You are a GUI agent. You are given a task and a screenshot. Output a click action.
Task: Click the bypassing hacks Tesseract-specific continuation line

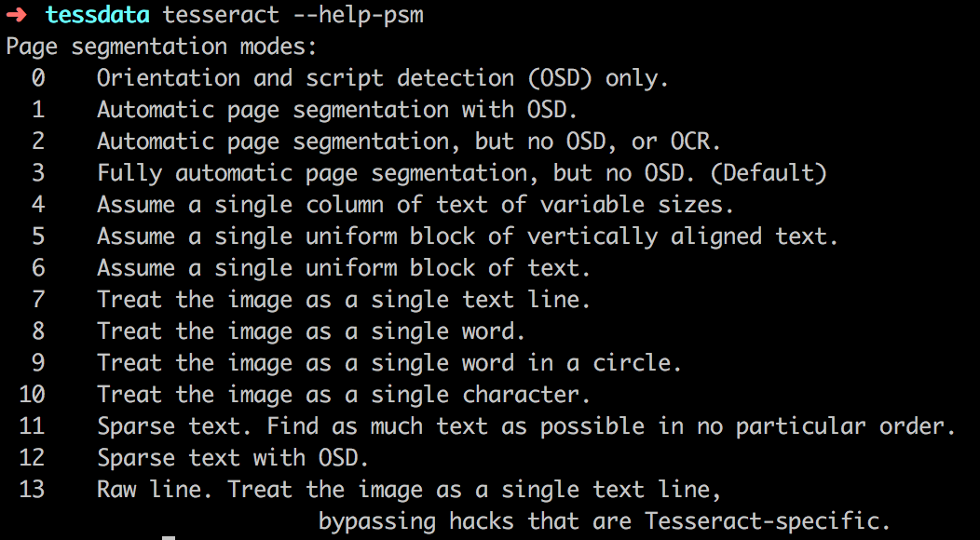604,520
